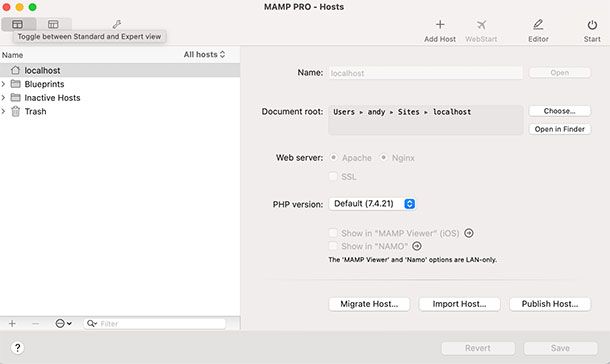This screenshot has height=364, width=610.
Task: Open the circled ellipsis action menu
Action: click(63, 324)
